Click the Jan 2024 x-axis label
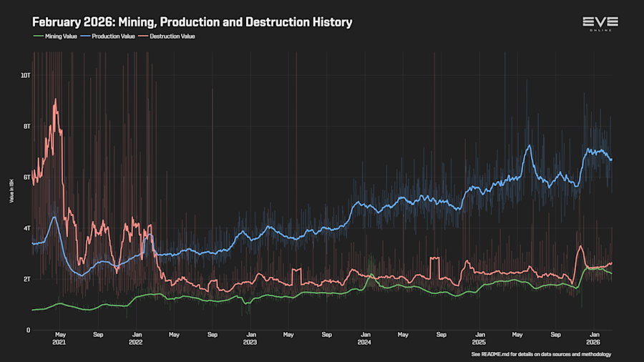The width and height of the screenshot is (644, 362). coord(365,338)
